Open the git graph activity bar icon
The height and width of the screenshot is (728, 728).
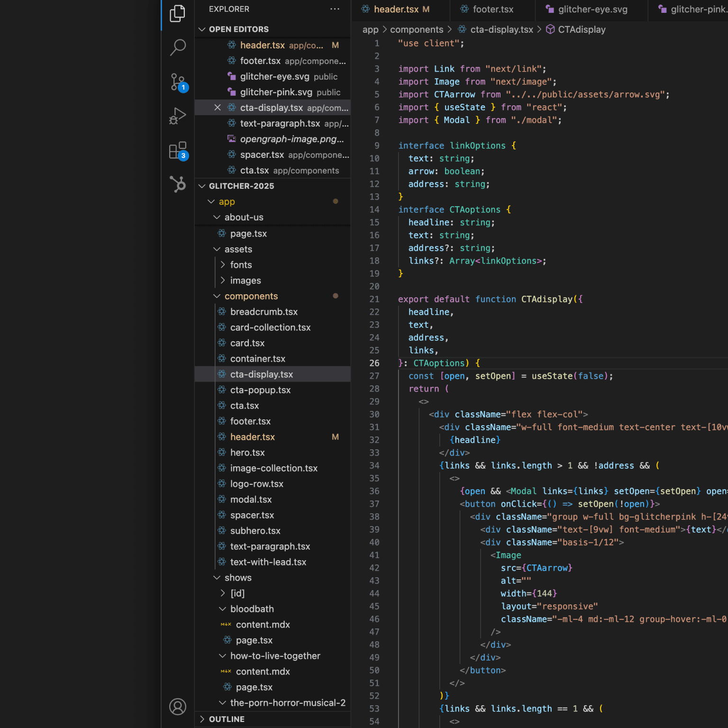[178, 184]
